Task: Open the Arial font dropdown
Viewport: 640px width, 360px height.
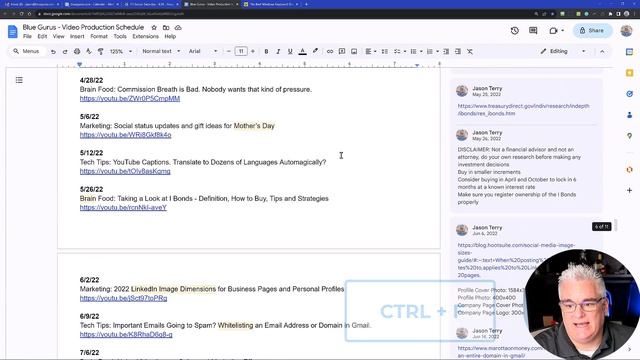Action: 203,51
